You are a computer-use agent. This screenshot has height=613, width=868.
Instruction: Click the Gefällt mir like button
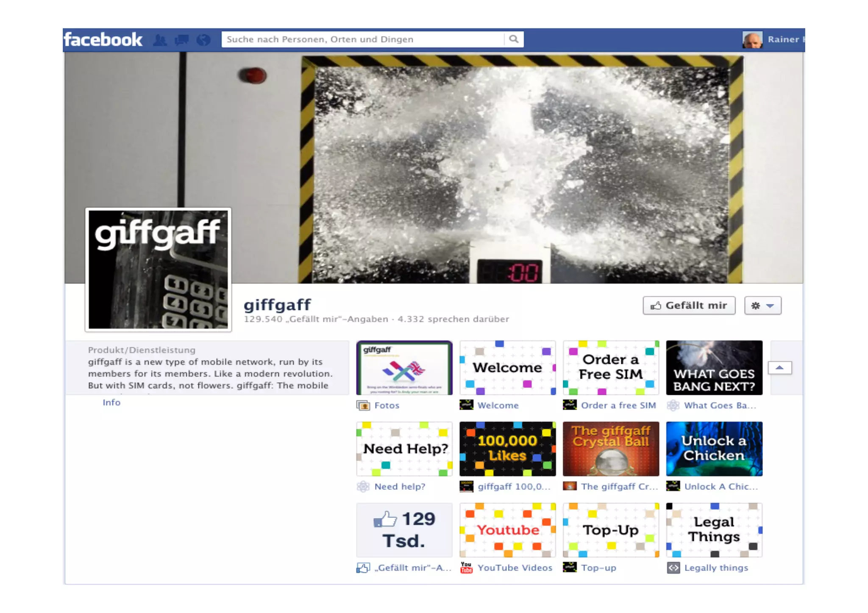click(x=689, y=305)
